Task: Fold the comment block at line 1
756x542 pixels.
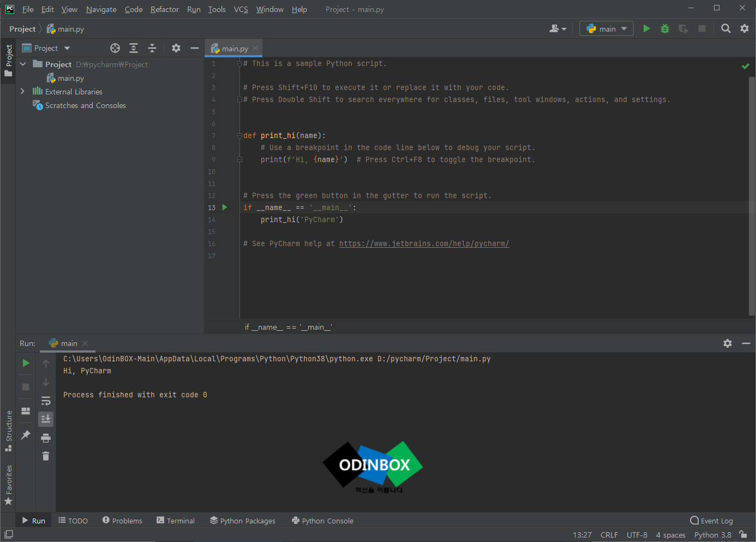Action: tap(239, 63)
